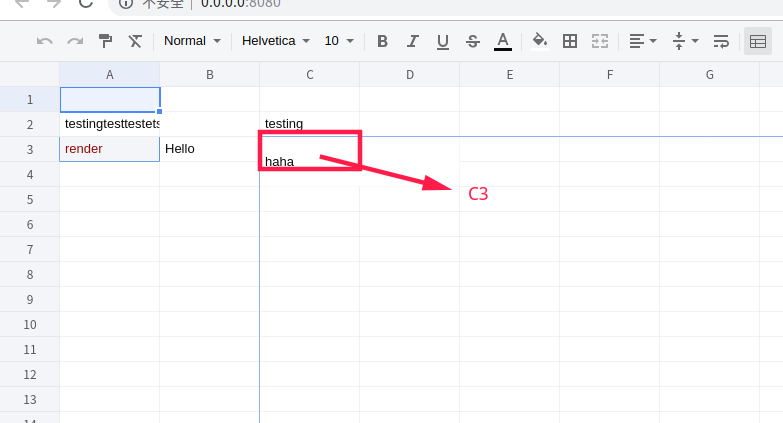
Task: Select row 1 header
Action: [30, 99]
